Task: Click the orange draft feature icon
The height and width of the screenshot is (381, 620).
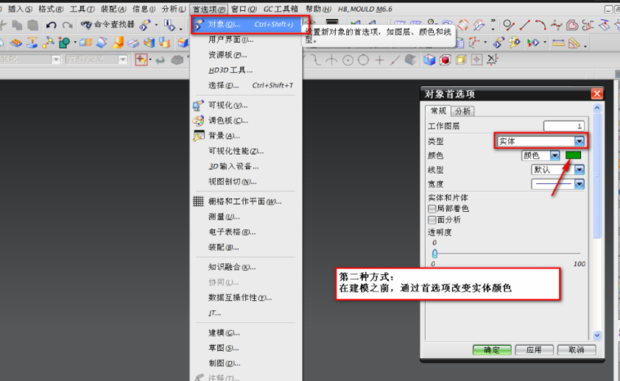Action: coord(117,42)
